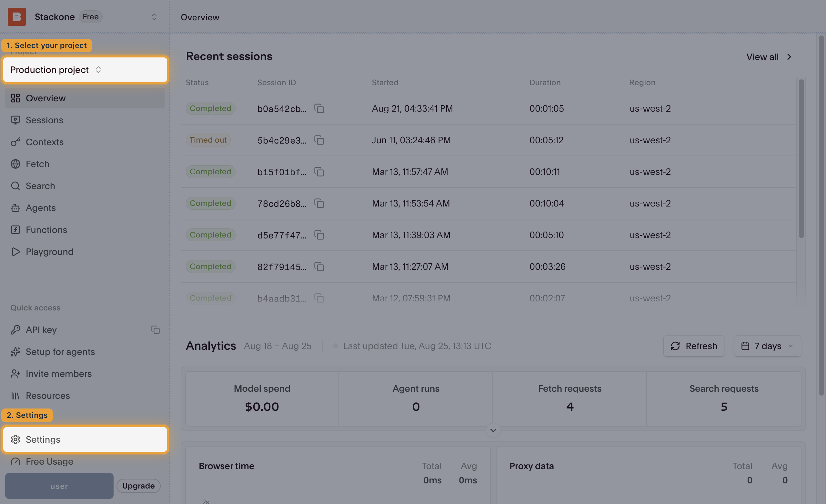Copy session ID b15f01bf
This screenshot has height=504, width=826.
tap(319, 172)
